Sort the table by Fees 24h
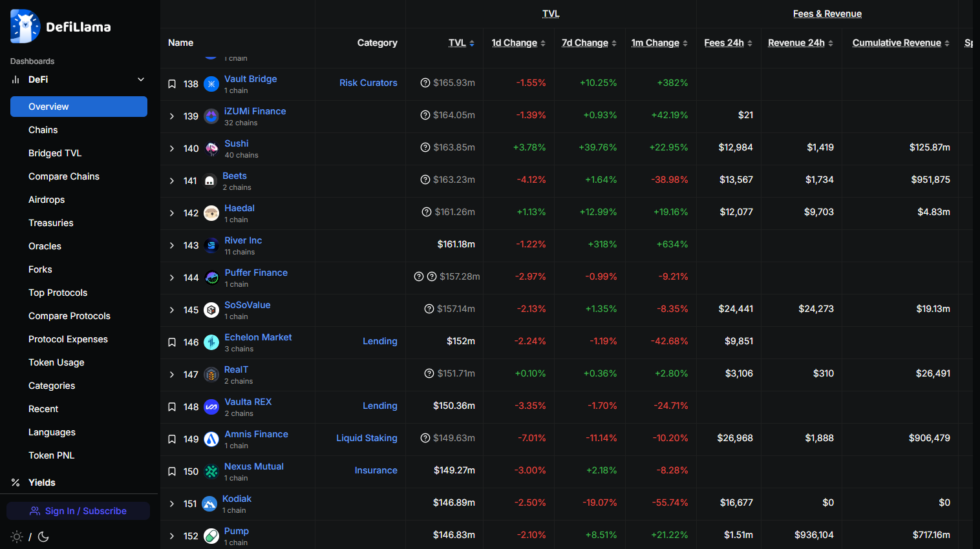The image size is (980, 549). (729, 43)
